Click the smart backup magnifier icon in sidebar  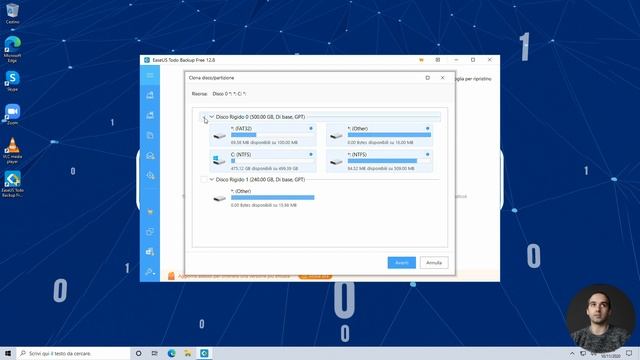pos(150,176)
